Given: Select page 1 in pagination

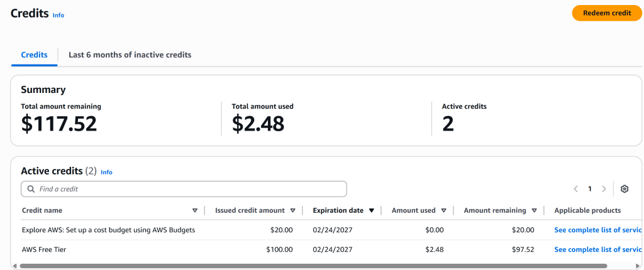Looking at the screenshot, I should [x=590, y=189].
